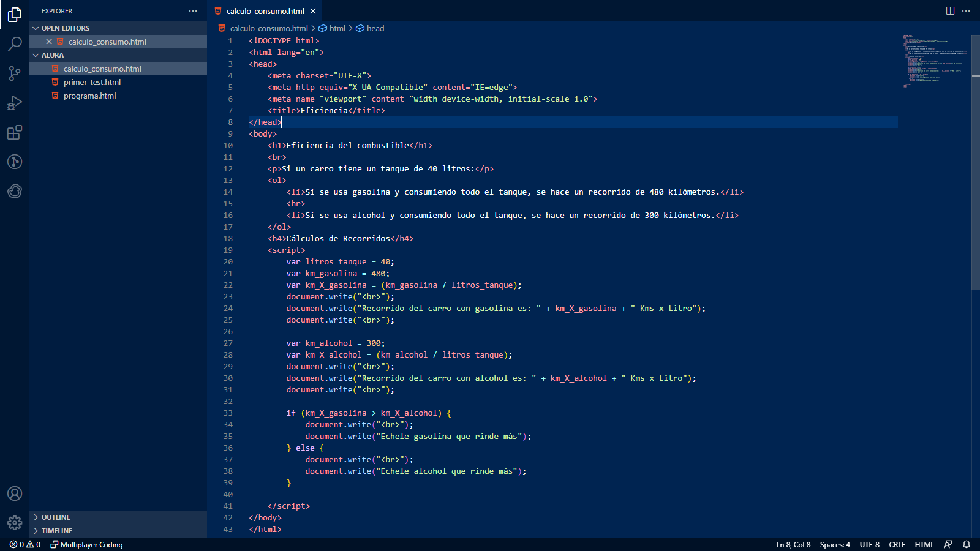Click the h1 Eficiencia del combustible line

(350, 145)
